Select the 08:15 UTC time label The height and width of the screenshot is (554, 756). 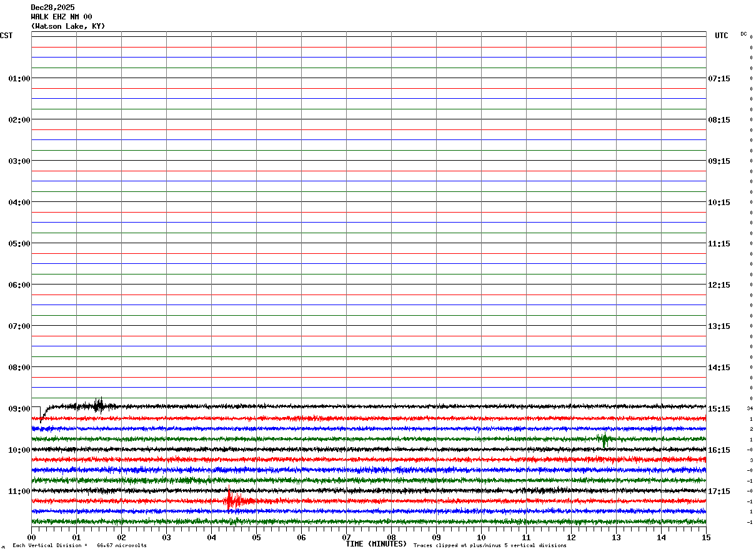[719, 120]
